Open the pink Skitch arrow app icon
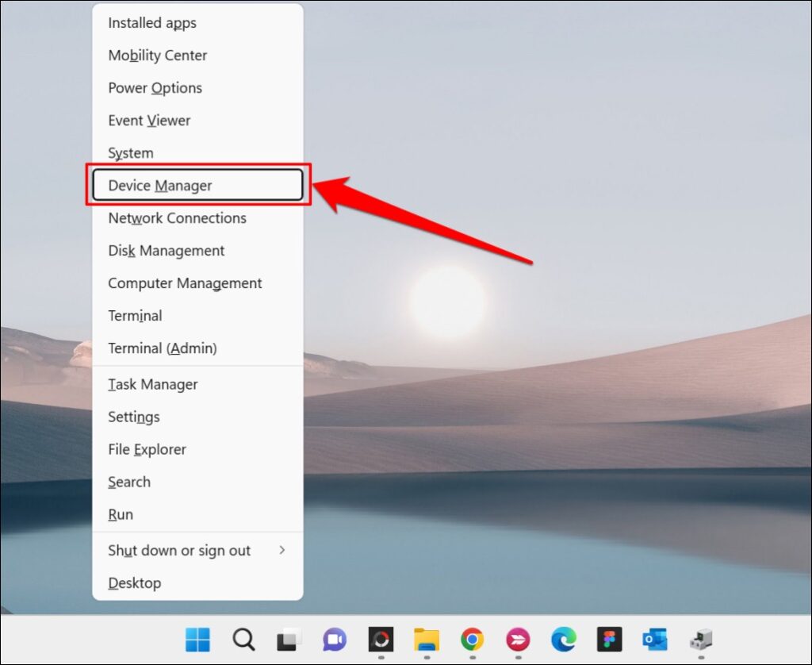This screenshot has width=812, height=665. click(518, 640)
